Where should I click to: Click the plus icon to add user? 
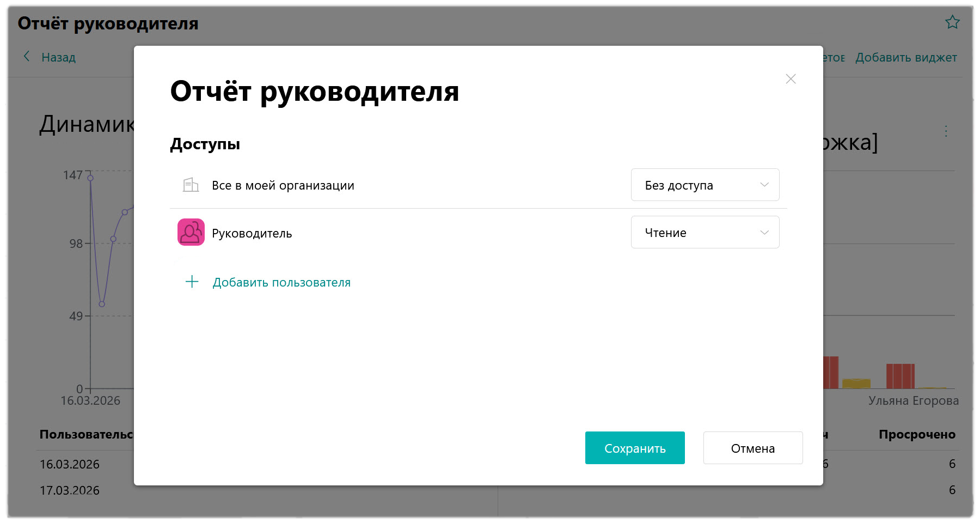click(x=192, y=282)
